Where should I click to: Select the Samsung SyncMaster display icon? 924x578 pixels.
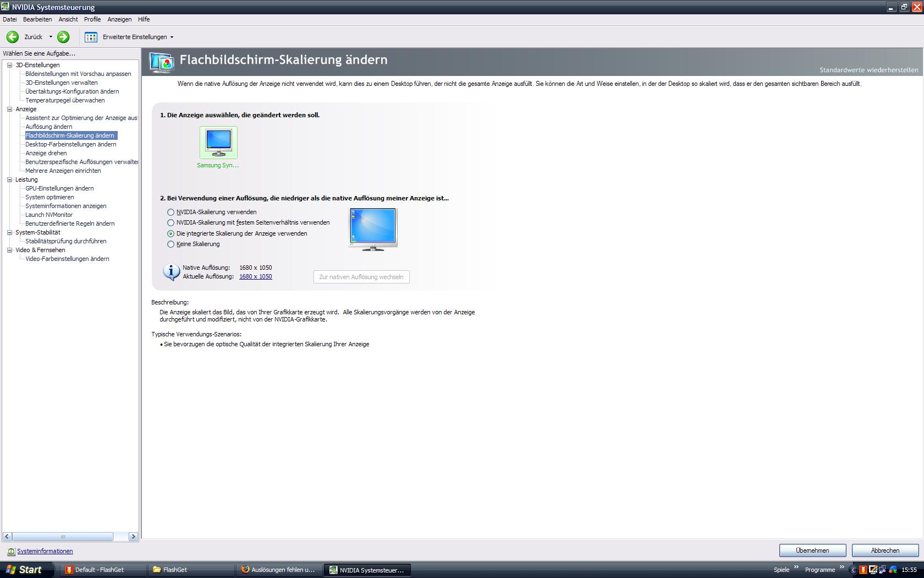click(x=218, y=143)
